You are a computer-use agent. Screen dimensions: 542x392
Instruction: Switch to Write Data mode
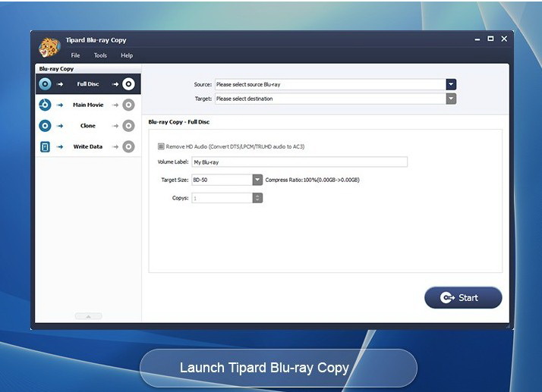(88, 147)
